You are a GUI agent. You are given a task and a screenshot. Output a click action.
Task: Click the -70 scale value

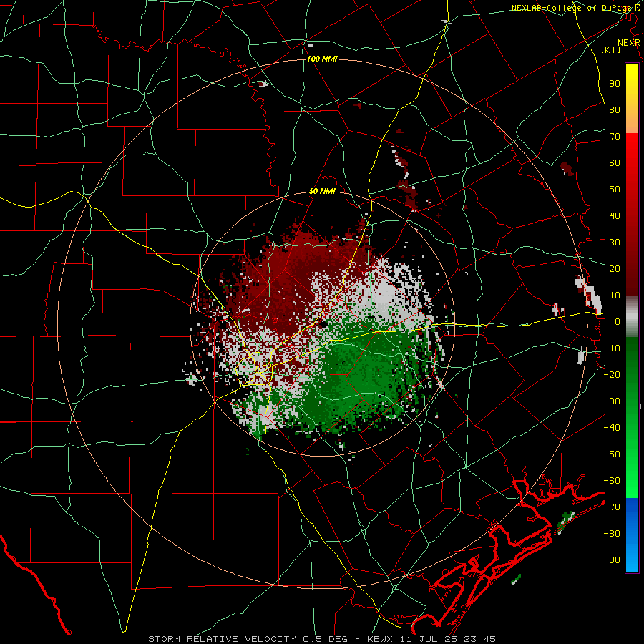coord(612,507)
